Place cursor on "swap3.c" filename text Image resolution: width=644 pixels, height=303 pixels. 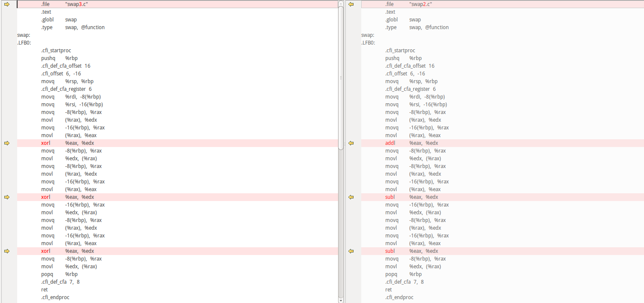pos(76,4)
